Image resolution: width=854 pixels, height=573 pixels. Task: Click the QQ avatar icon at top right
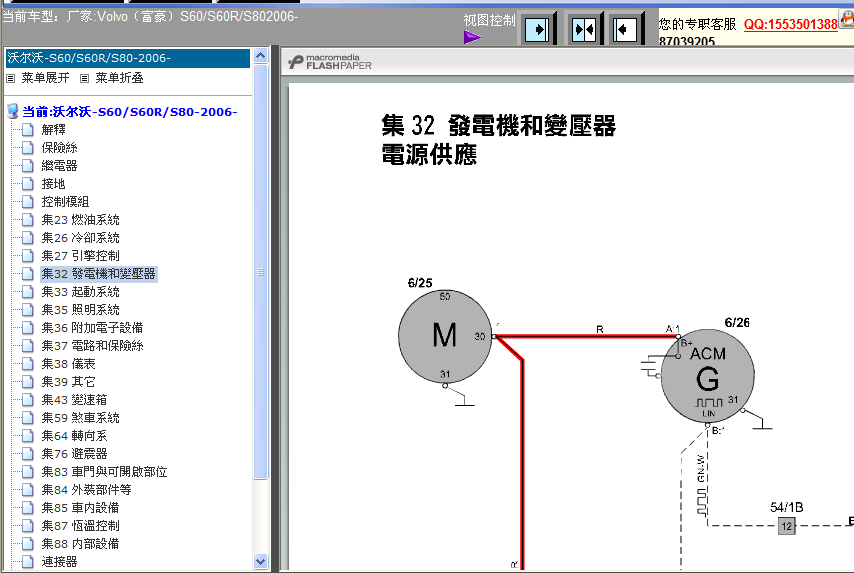847,19
